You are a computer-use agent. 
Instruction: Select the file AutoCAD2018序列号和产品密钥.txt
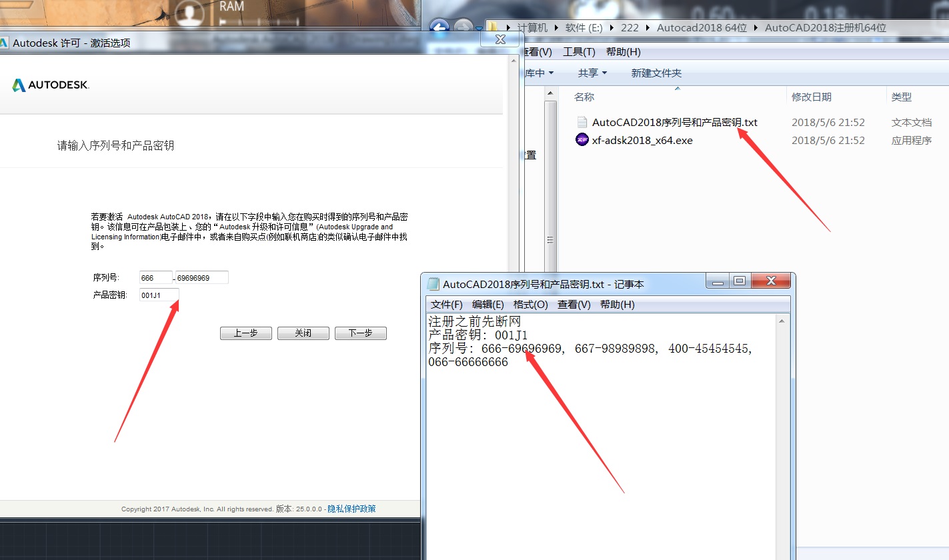coord(675,122)
